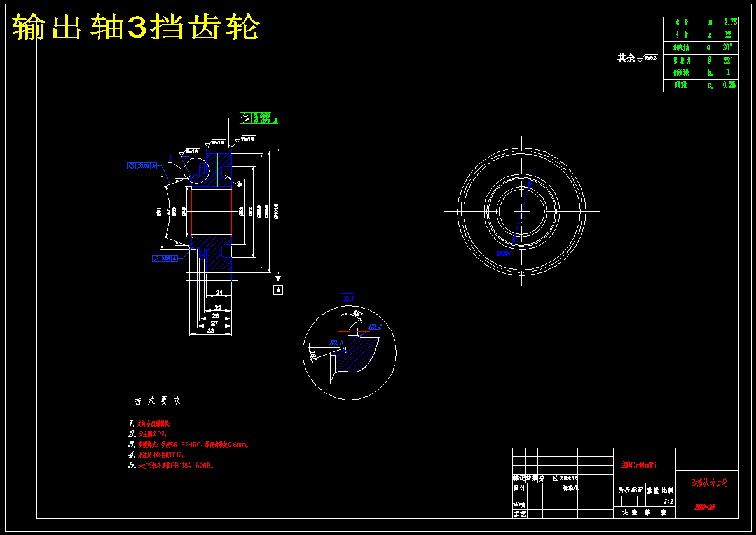Click the blue detail label "I"
Image resolution: width=756 pixels, height=535 pixels.
170,158
